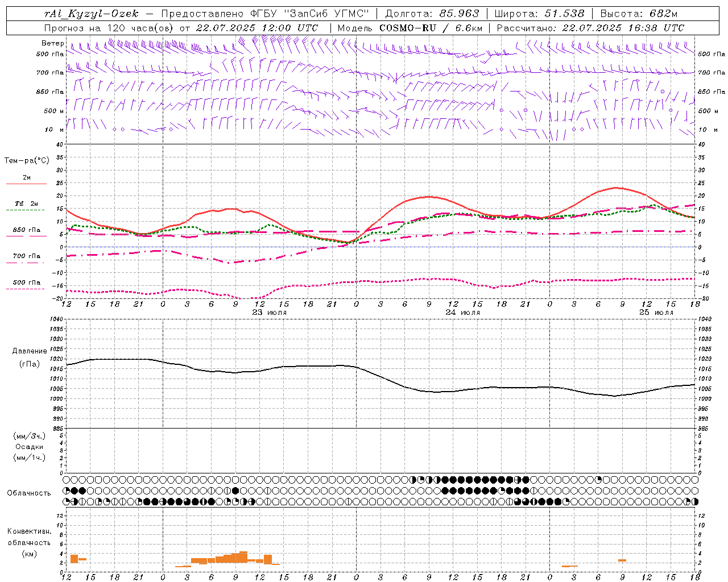
Task: Click the '850 гПа' temperature legend entry
Action: click(27, 230)
